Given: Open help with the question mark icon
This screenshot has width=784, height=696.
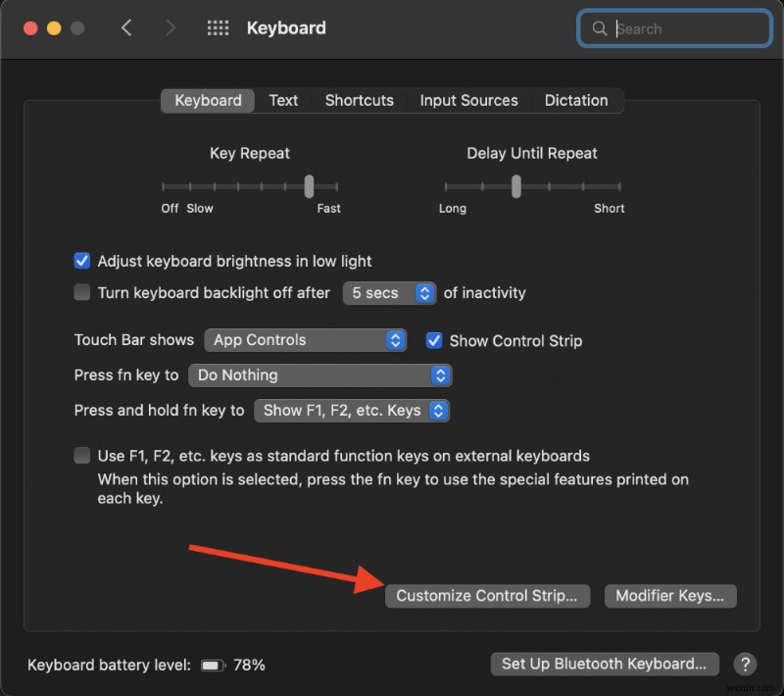Looking at the screenshot, I should [745, 664].
